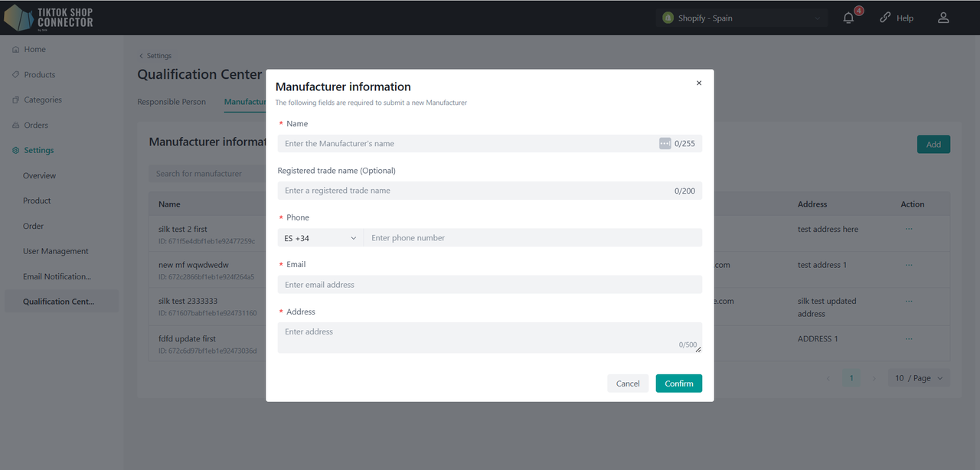This screenshot has width=980, height=470.
Task: Click the Name column header
Action: (x=169, y=204)
